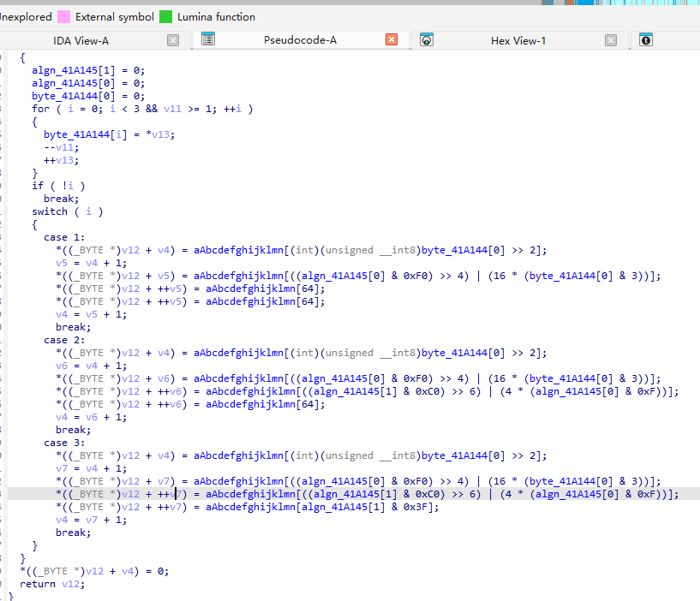Click the Pseudocode-A tab icon
This screenshot has height=601, width=700.
(x=207, y=39)
